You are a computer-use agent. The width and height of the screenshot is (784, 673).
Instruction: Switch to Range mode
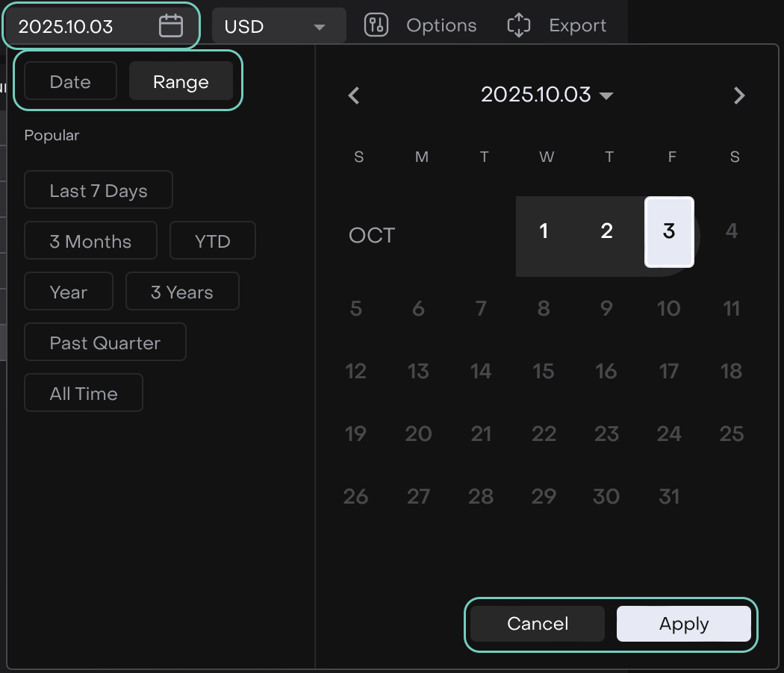(181, 81)
